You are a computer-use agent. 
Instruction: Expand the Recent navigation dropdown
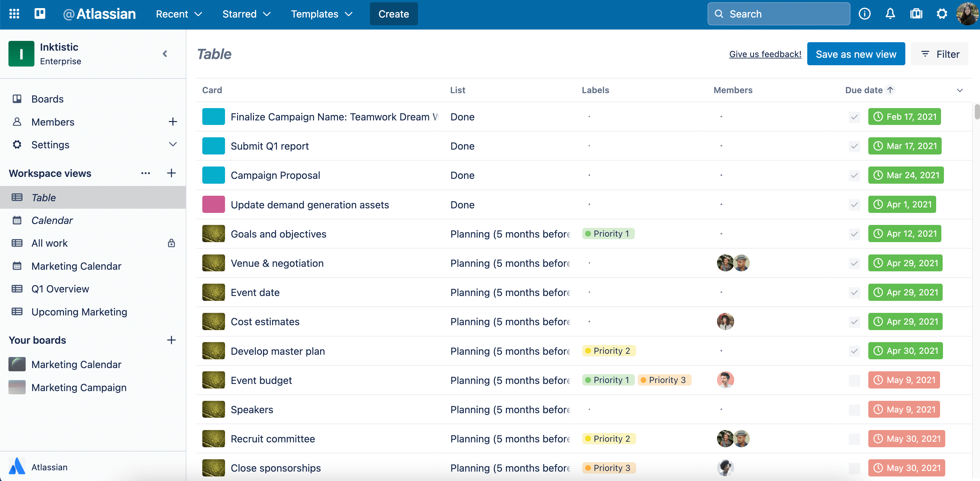179,14
